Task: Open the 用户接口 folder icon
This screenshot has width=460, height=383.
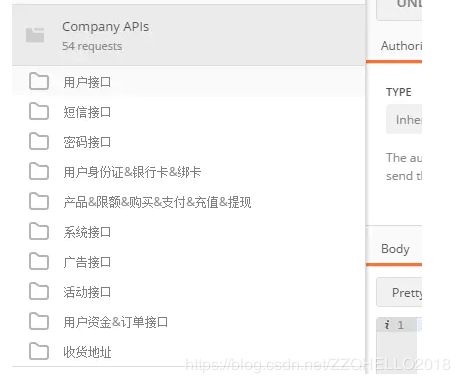Action: point(39,82)
